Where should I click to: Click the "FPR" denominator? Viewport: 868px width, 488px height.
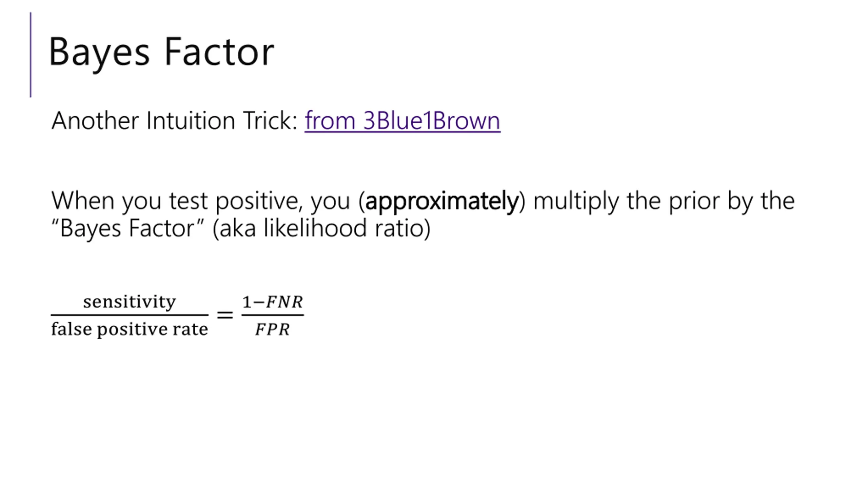click(273, 329)
